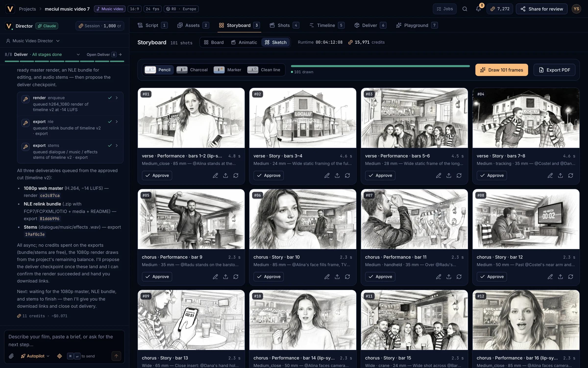Click the chat message input field
This screenshot has width=588, height=368.
64,341
